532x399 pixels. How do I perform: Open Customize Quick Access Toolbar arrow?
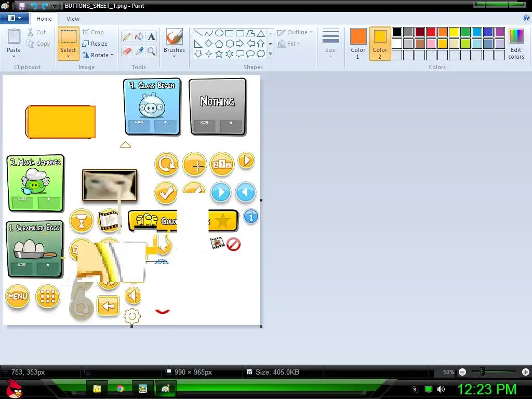click(55, 6)
